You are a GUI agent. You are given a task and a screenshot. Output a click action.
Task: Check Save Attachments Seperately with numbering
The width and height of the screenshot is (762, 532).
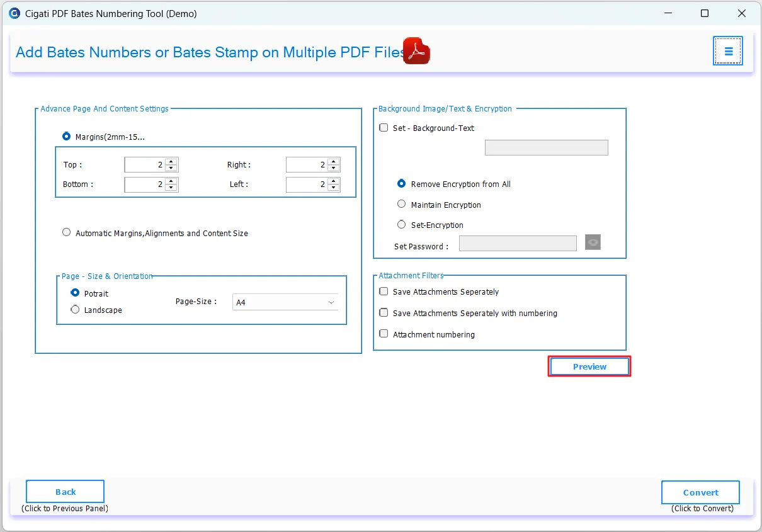pos(384,312)
